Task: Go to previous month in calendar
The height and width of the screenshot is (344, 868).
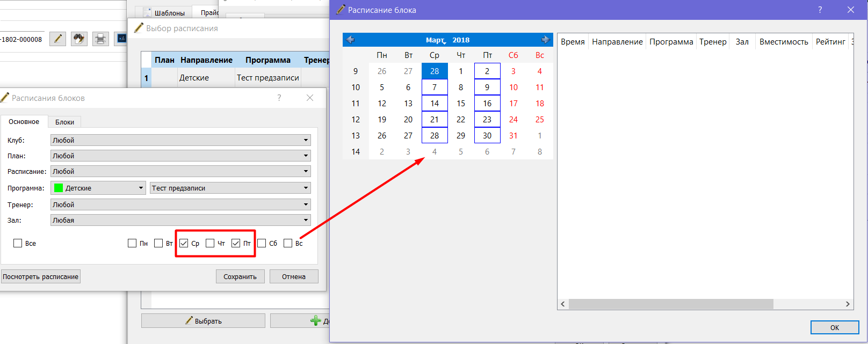Action: pyautogui.click(x=350, y=40)
